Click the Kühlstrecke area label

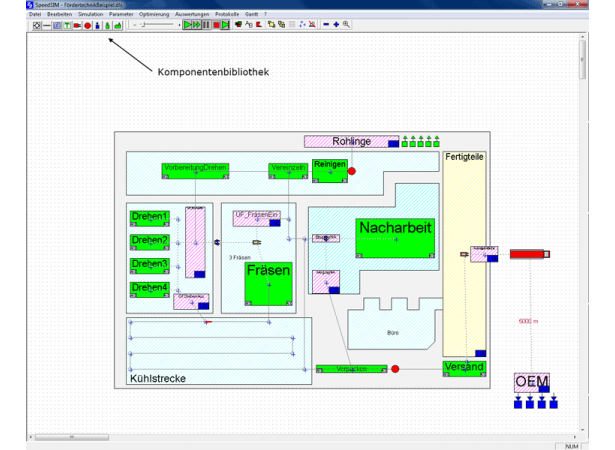tap(158, 379)
